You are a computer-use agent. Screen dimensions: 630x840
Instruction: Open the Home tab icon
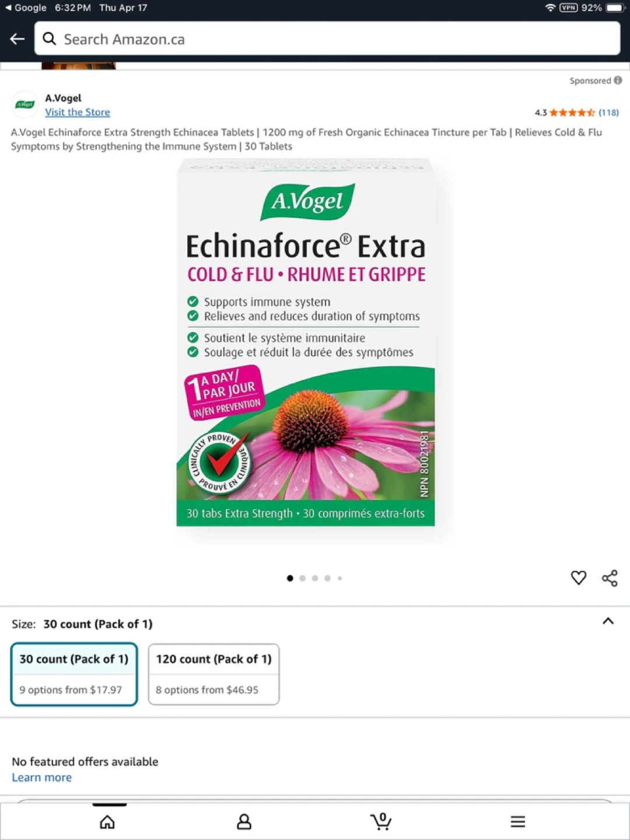tap(107, 821)
